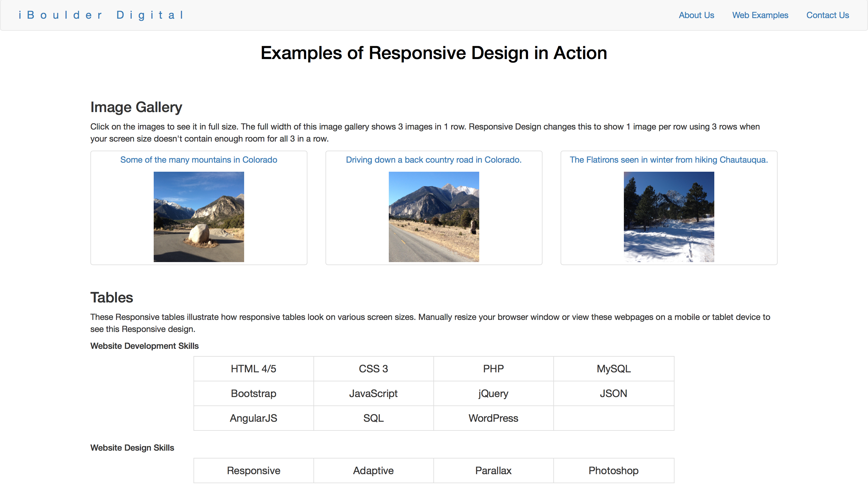Click the SQL cell

coord(373,418)
